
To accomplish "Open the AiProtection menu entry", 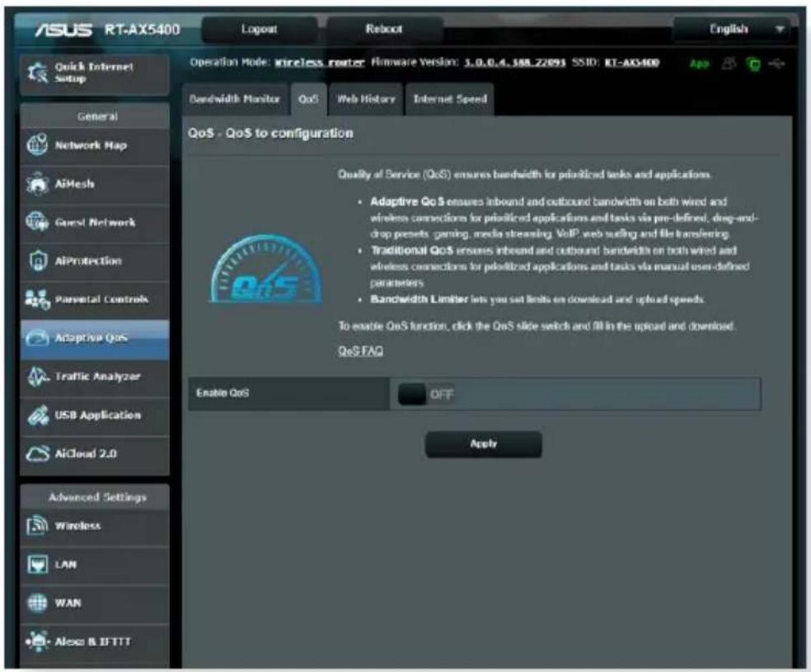I will pyautogui.click(x=95, y=261).
